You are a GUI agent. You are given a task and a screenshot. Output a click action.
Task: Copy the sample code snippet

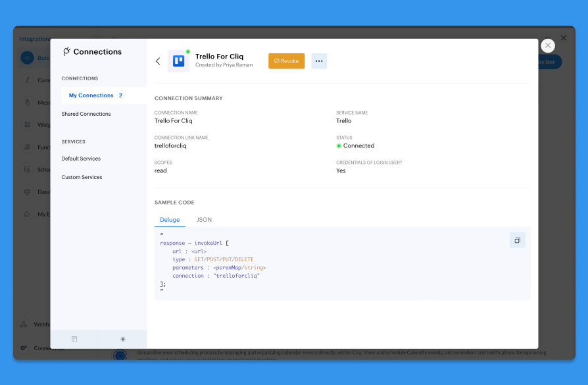[518, 240]
